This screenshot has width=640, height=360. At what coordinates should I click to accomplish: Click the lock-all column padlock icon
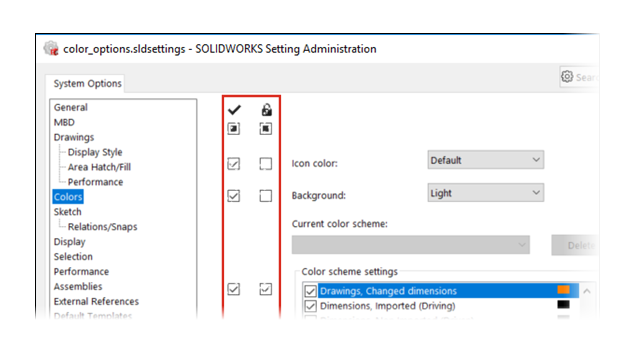[266, 110]
